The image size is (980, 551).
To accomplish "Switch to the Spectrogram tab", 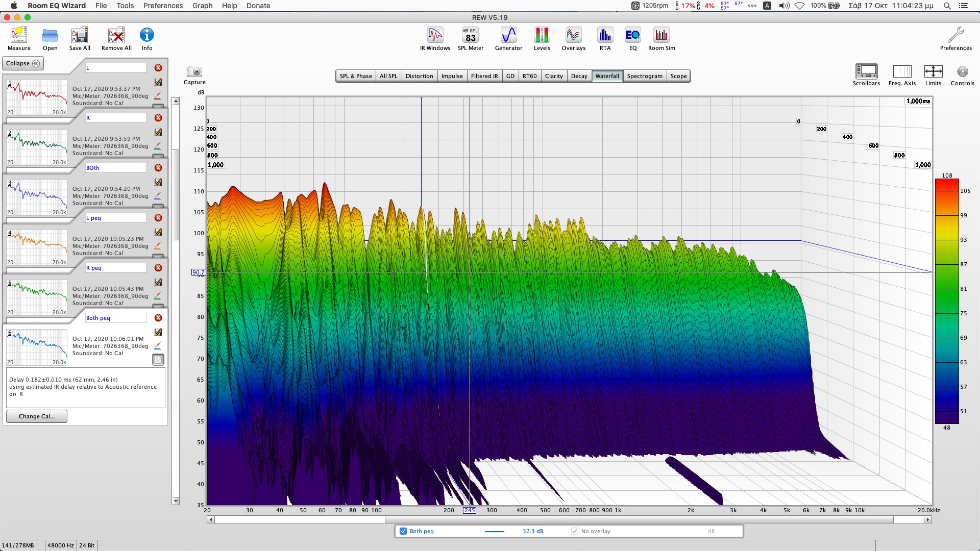I will click(644, 76).
